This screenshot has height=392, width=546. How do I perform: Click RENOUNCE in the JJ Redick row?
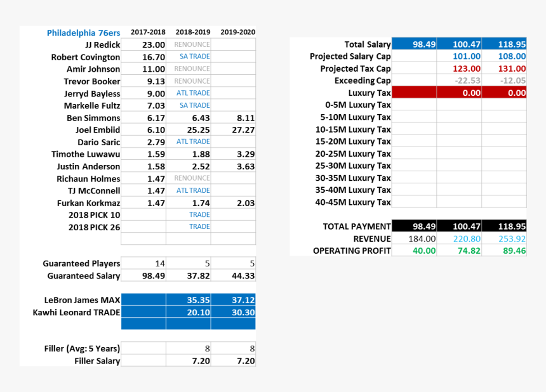(192, 44)
